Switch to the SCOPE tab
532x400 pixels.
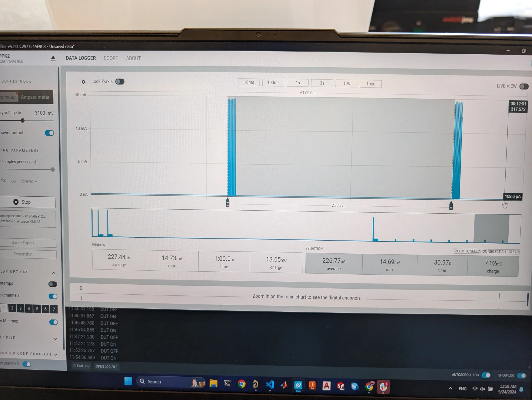click(111, 58)
